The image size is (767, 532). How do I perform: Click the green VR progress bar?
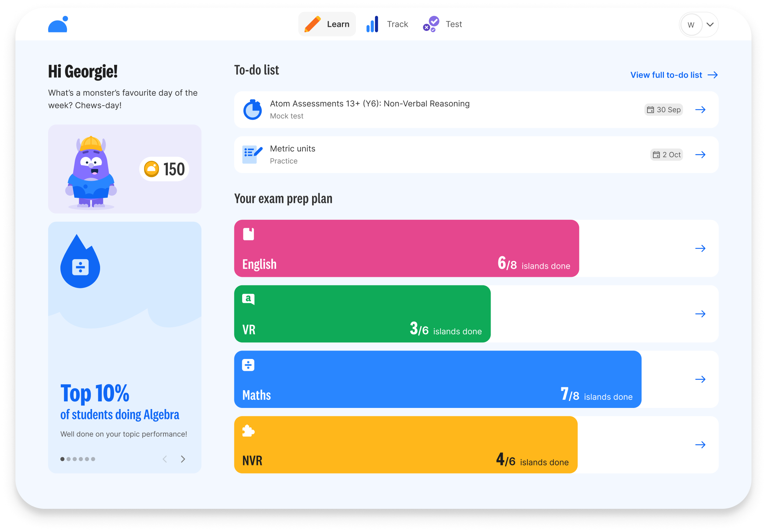coord(362,314)
